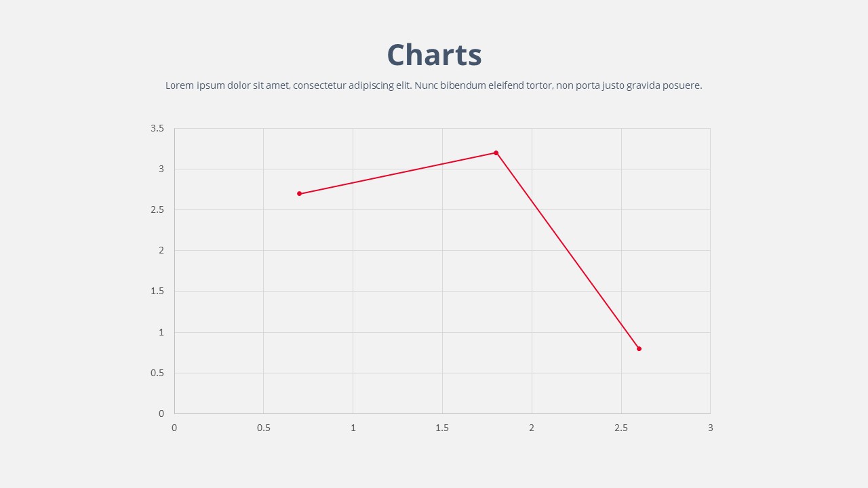Click the 2.5 label on horizontal axis
868x488 pixels.
pos(621,428)
